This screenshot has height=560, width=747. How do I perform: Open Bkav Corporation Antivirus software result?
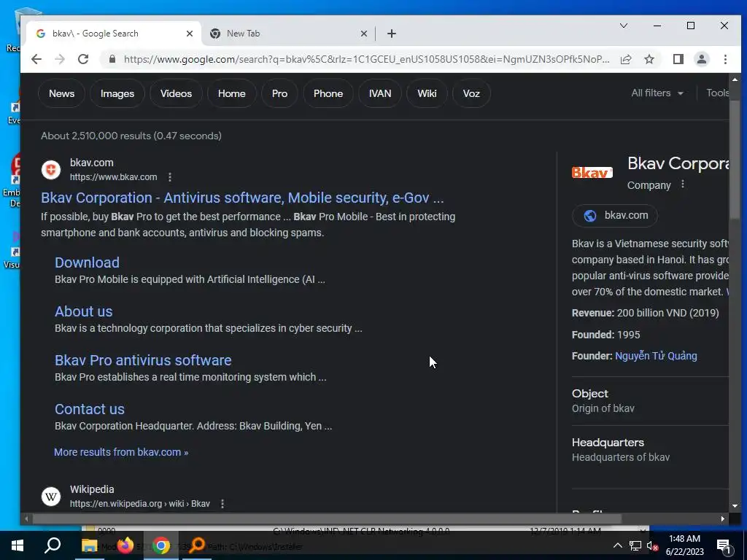pyautogui.click(x=242, y=198)
